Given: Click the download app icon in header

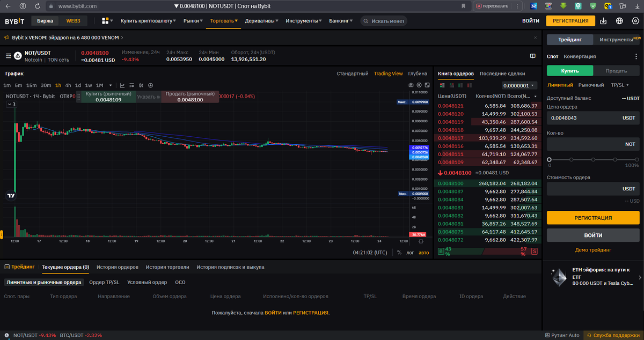Looking at the screenshot, I should coord(604,21).
